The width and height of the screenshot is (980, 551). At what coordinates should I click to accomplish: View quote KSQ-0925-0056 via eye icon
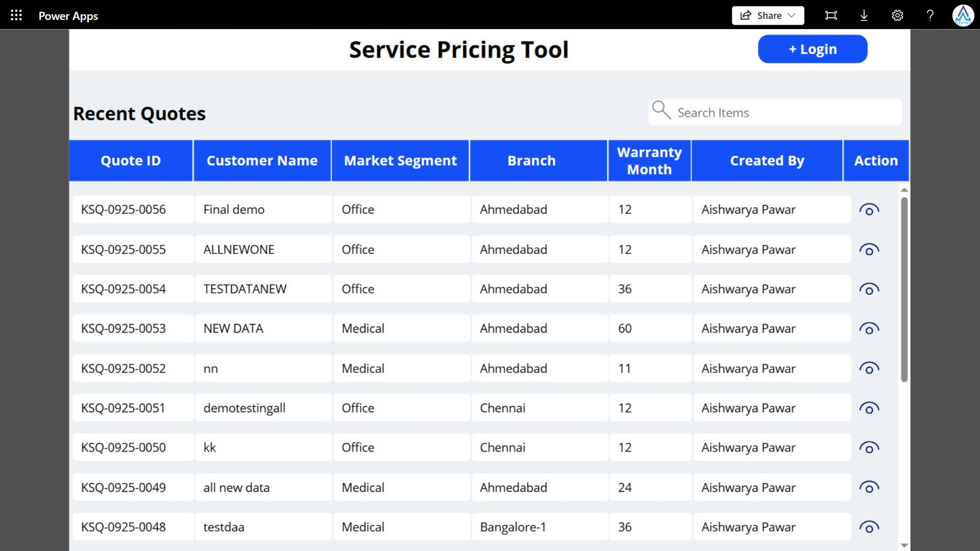[869, 210]
